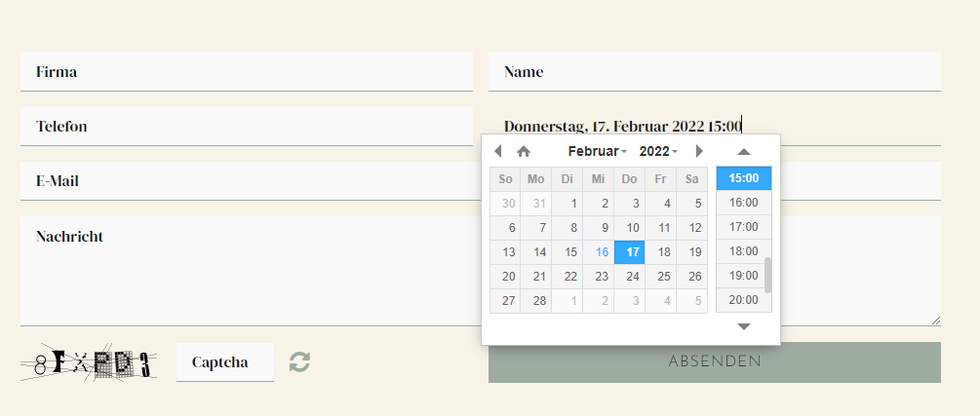Click the Firma input field
Viewport: 980px width, 416px height.
(x=247, y=72)
